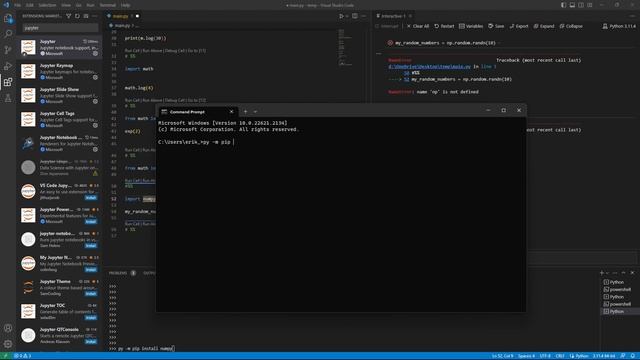This screenshot has width=640, height=360.
Task: Select Python 3.11.4 kernel picker
Action: click(x=619, y=26)
